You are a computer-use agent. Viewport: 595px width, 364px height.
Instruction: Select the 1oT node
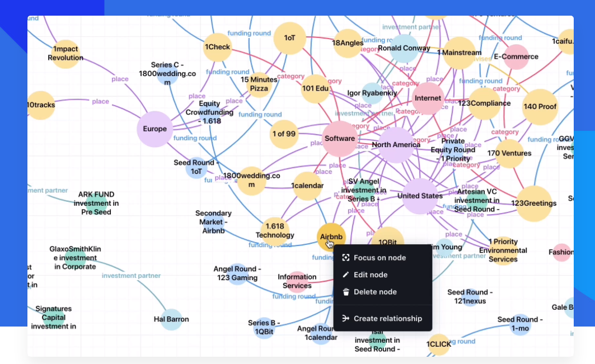[x=290, y=38]
